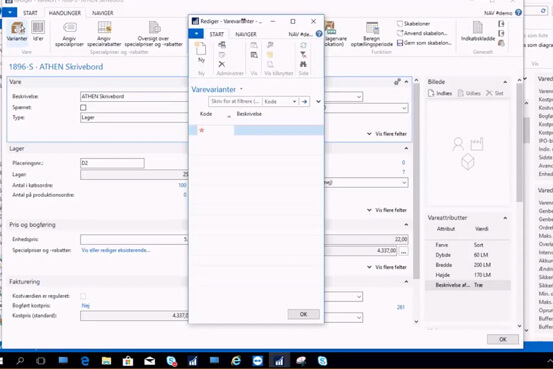Click the Varianter icon in the ribbon

point(17,31)
